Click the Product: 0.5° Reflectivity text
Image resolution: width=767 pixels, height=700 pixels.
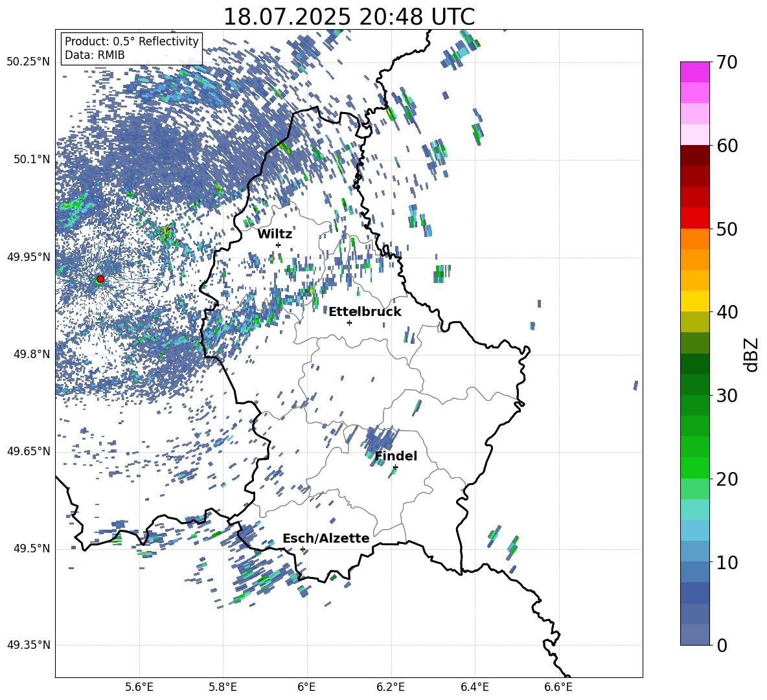click(132, 41)
